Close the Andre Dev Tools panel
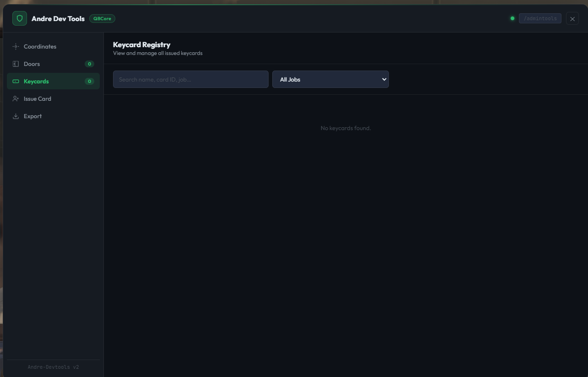The image size is (588, 377). (x=572, y=19)
